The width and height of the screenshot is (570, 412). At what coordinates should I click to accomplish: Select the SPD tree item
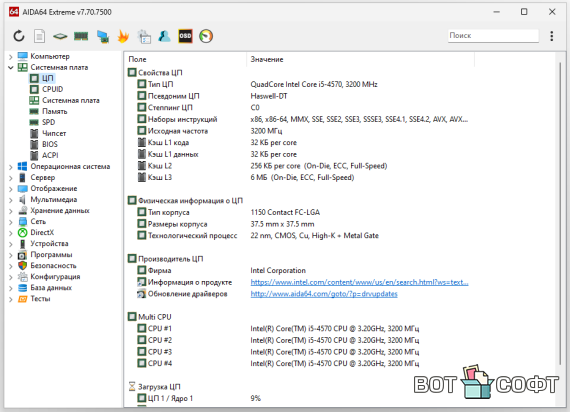click(x=48, y=122)
